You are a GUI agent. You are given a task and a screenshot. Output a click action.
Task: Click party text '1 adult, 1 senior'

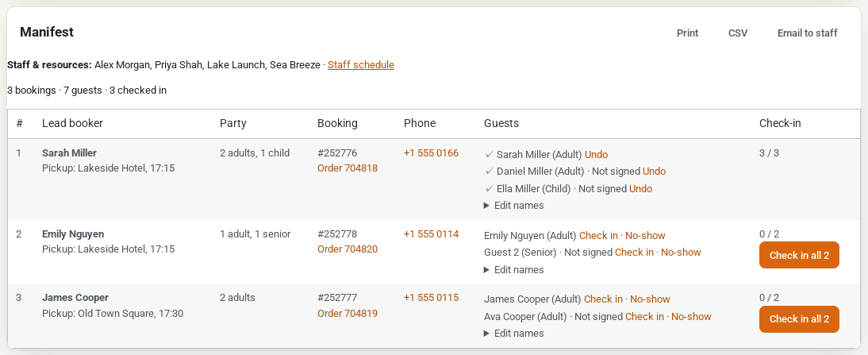[x=255, y=234]
